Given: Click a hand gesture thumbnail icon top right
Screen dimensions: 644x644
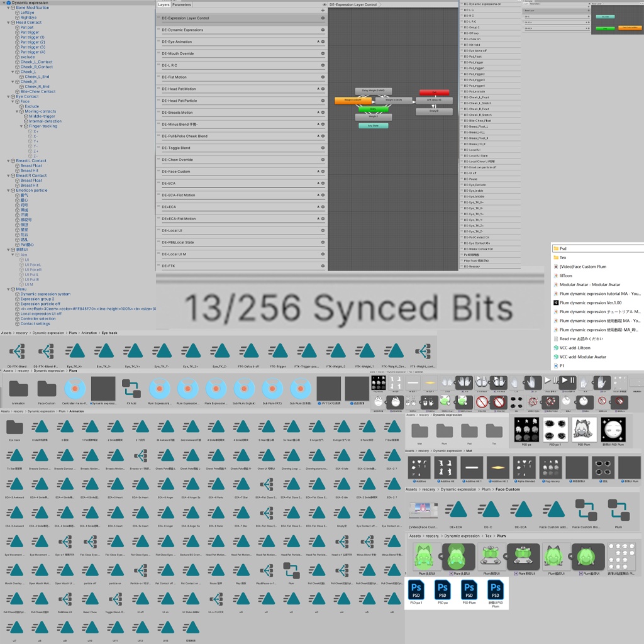Looking at the screenshot, I should click(531, 382).
